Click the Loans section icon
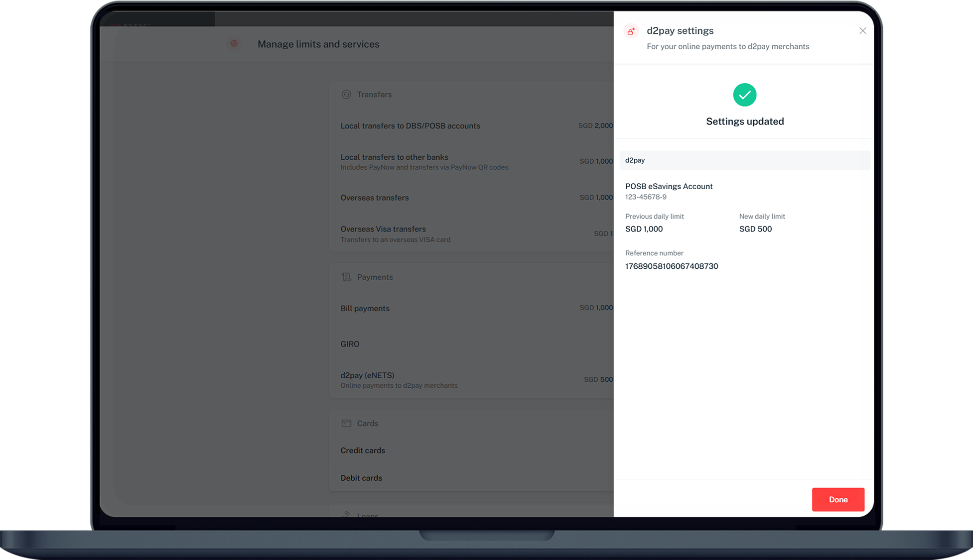 tap(346, 514)
